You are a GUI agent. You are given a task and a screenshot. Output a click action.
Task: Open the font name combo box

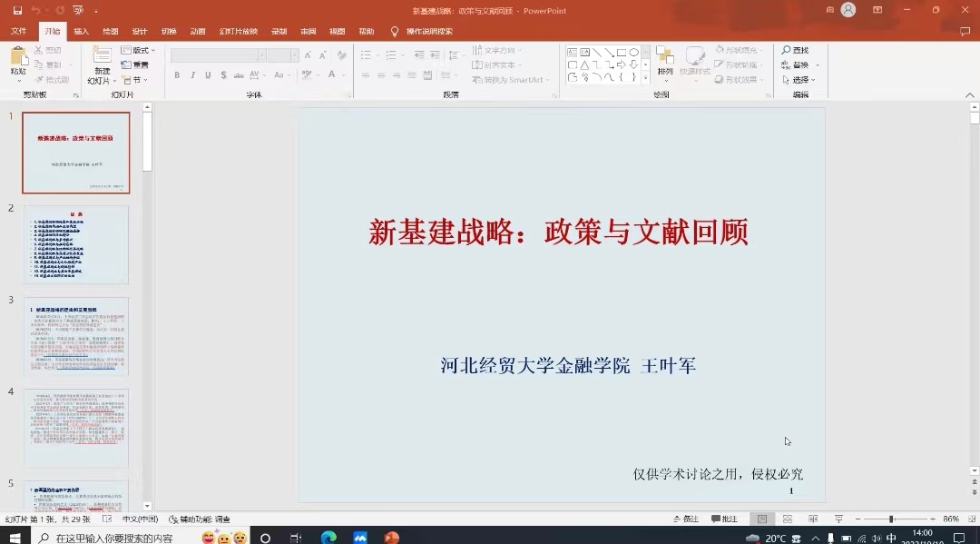[218, 55]
